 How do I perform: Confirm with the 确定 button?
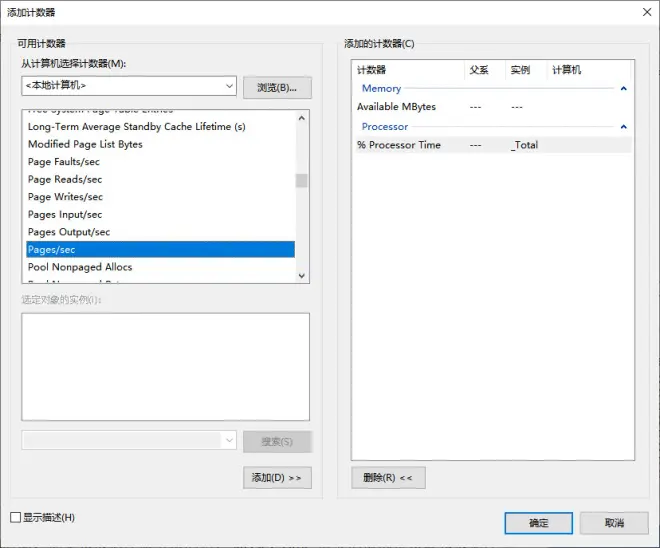pyautogui.click(x=538, y=523)
